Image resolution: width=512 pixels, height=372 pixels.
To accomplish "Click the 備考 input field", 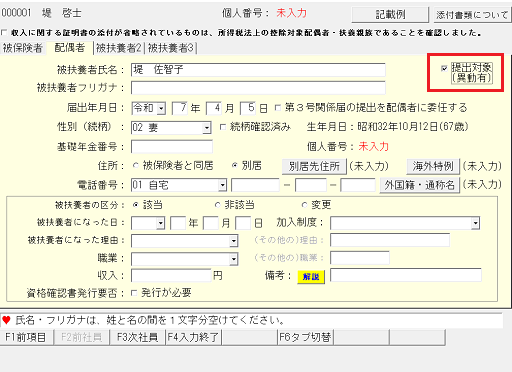I will point(406,275).
